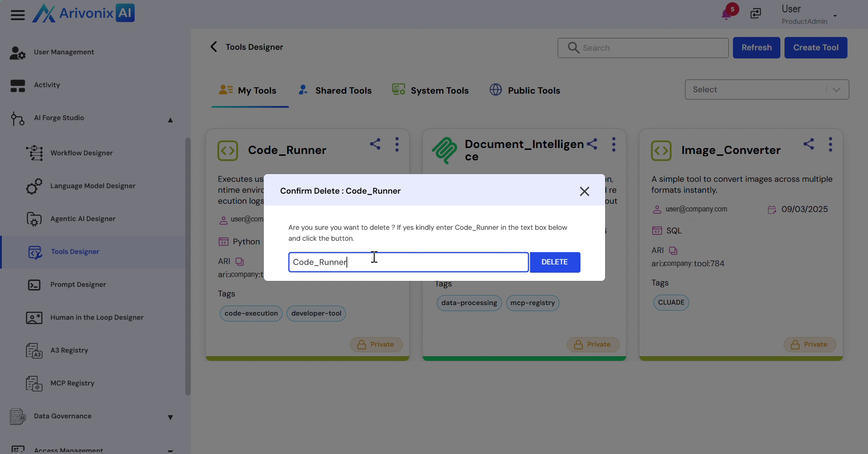The image size is (868, 454).
Task: Open the notifications bell
Action: coord(727,14)
